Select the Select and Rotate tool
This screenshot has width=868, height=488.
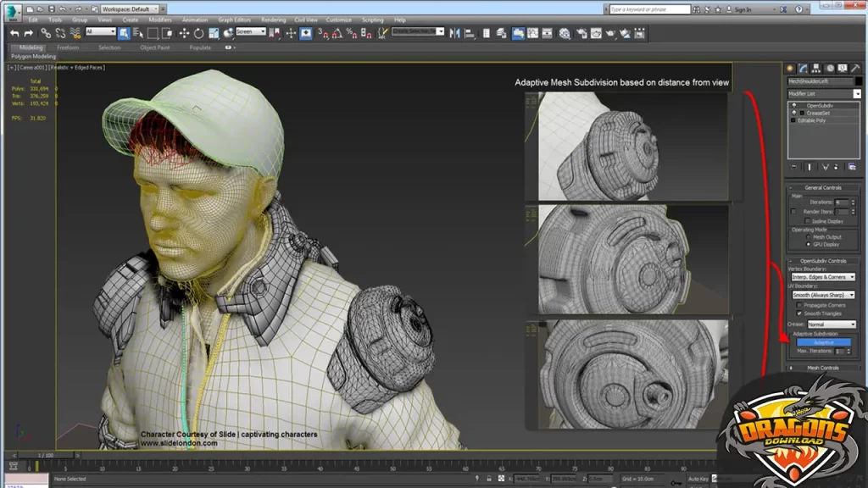(198, 34)
